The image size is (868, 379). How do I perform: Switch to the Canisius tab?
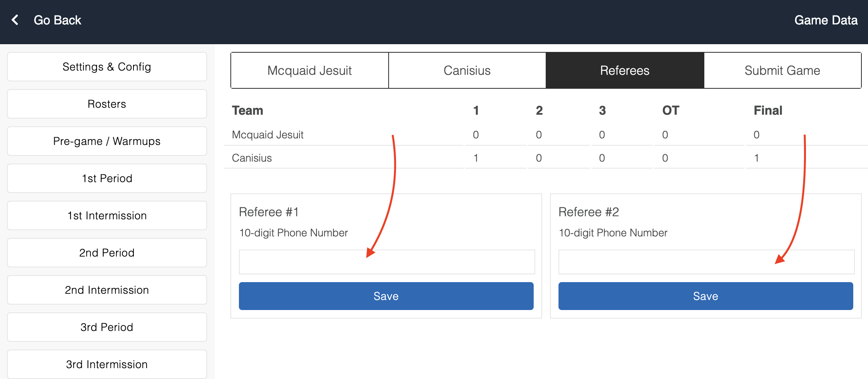coord(467,71)
